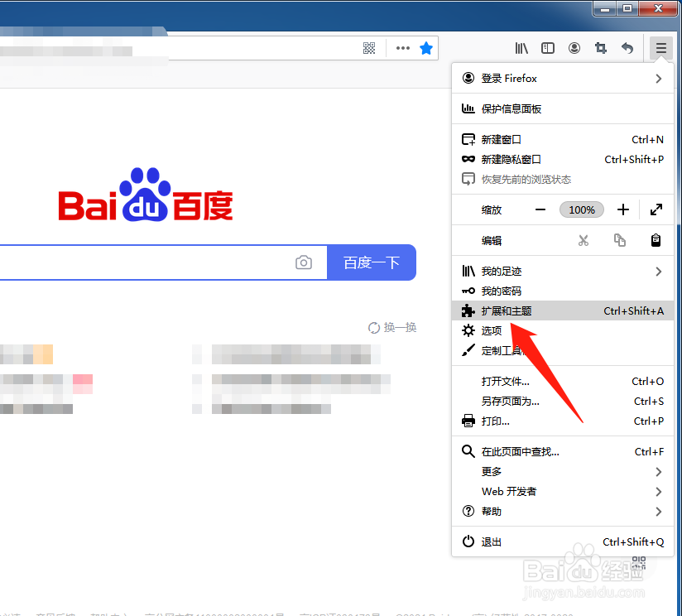Expand the 帮助 chevron arrow
The image size is (682, 616).
(x=659, y=511)
